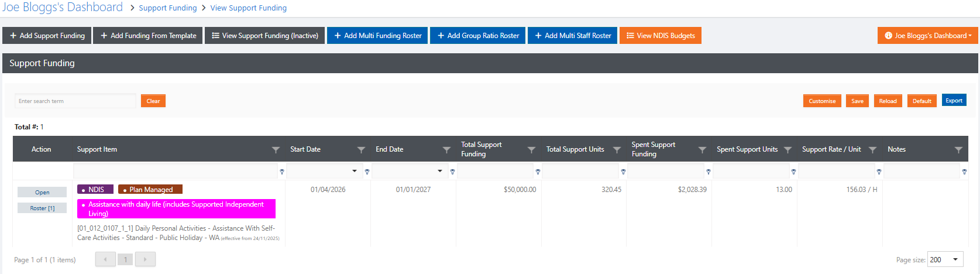Go to previous page arrow
This screenshot has height=274, width=980.
pyautogui.click(x=105, y=259)
